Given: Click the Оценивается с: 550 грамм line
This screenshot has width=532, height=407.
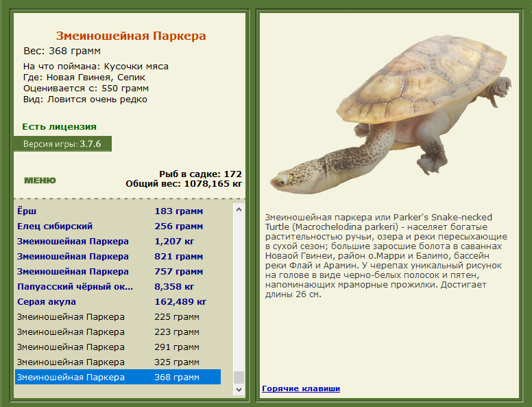Looking at the screenshot, I should point(86,89).
